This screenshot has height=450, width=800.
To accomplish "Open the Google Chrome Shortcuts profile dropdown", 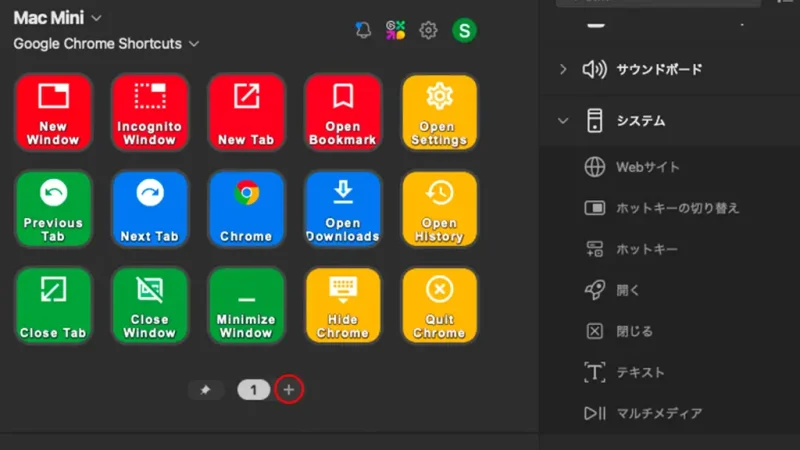I will 106,44.
